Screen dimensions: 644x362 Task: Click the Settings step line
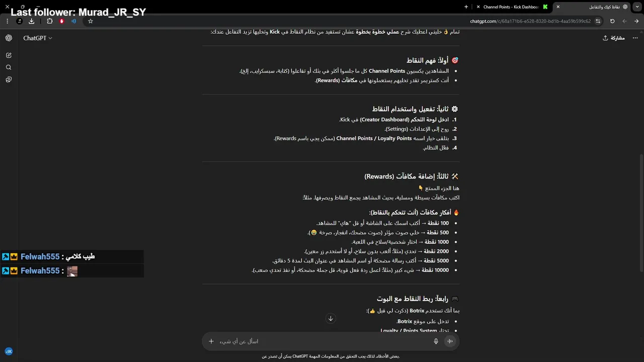[417, 129]
